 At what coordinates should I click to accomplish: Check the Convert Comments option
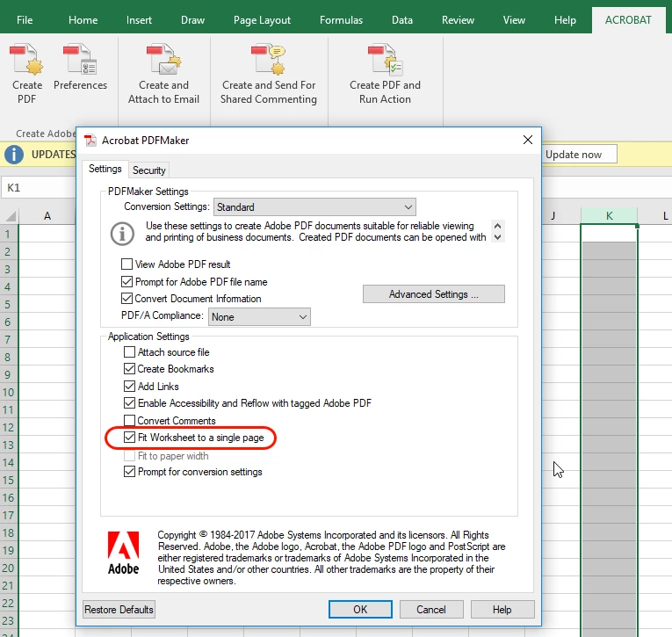coord(129,421)
